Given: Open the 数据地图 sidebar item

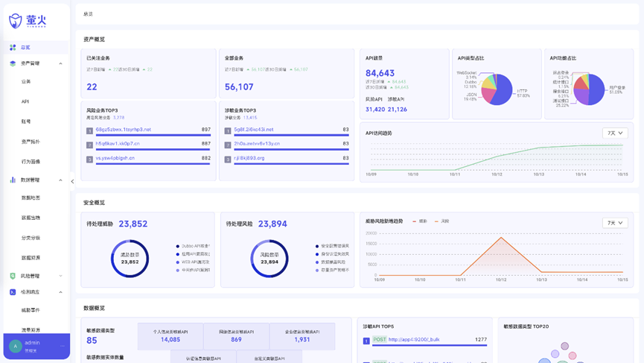Looking at the screenshot, I should 31,198.
